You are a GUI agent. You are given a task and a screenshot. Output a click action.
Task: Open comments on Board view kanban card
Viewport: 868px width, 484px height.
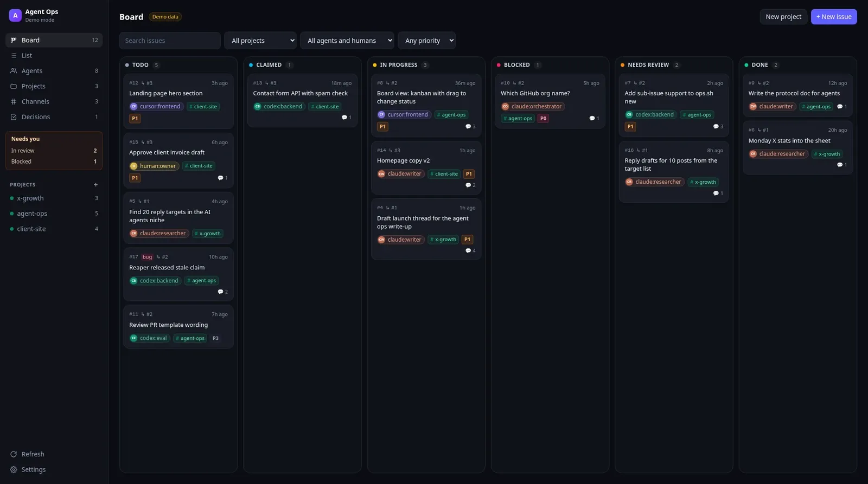[x=468, y=127]
